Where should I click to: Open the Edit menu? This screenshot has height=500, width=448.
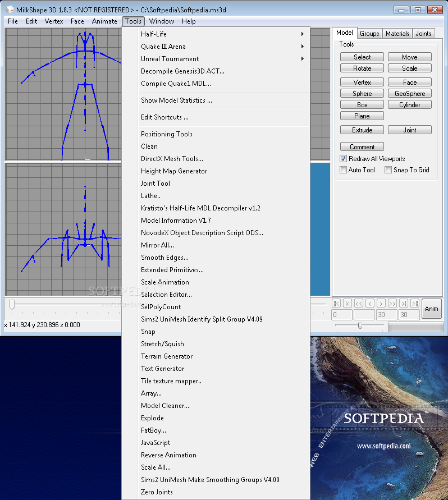[31, 21]
